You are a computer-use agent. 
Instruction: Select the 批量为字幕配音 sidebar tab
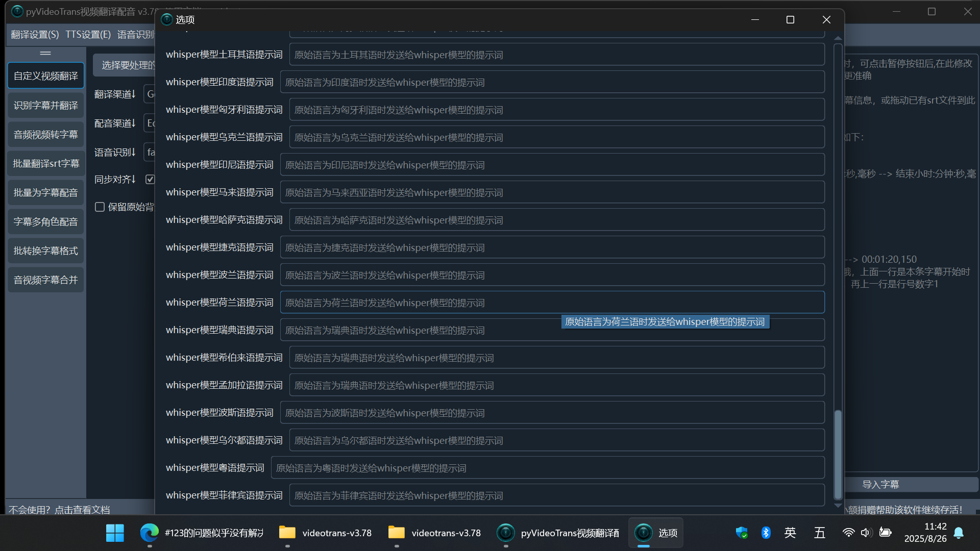pos(46,192)
